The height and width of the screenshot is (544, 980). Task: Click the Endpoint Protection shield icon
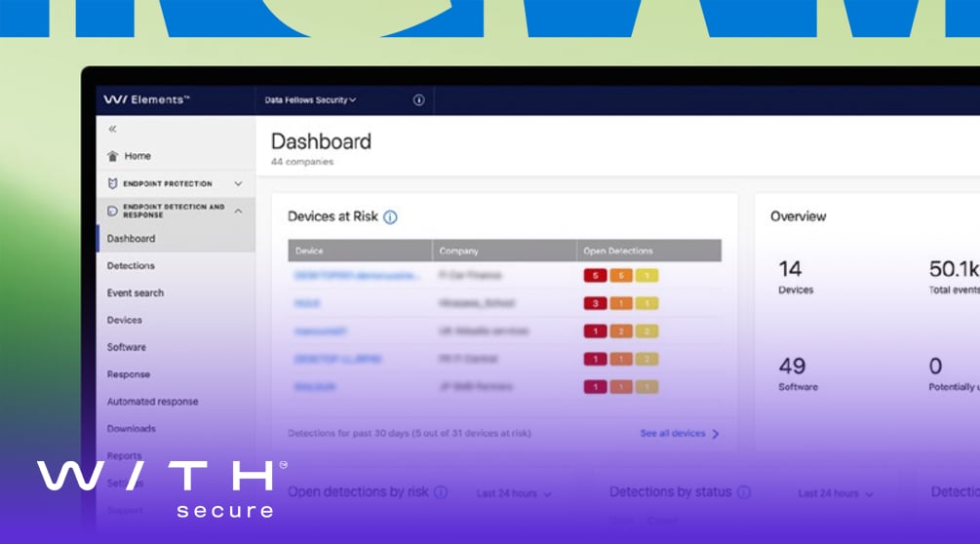(112, 183)
